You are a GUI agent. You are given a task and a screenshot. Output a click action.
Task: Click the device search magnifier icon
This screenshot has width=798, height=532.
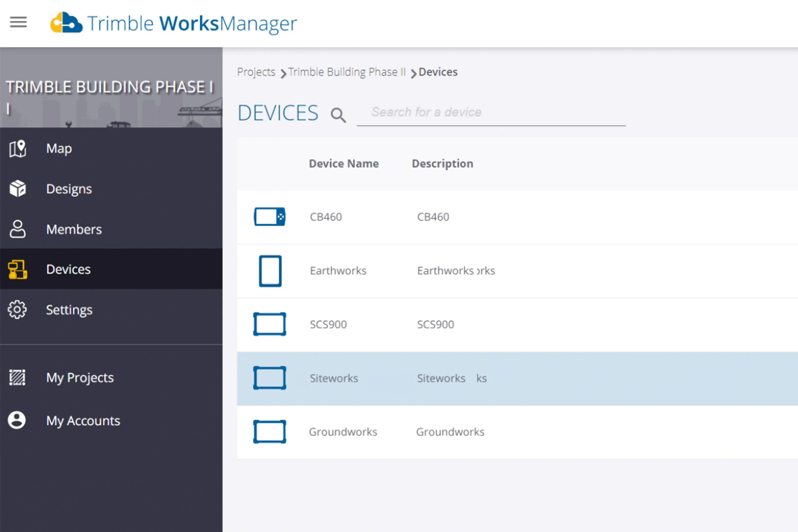click(338, 115)
